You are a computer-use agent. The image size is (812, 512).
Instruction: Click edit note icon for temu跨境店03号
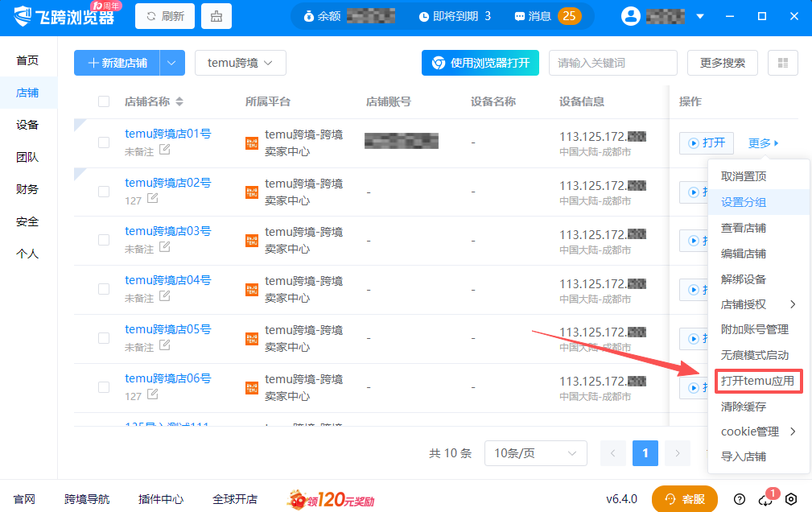pyautogui.click(x=164, y=247)
